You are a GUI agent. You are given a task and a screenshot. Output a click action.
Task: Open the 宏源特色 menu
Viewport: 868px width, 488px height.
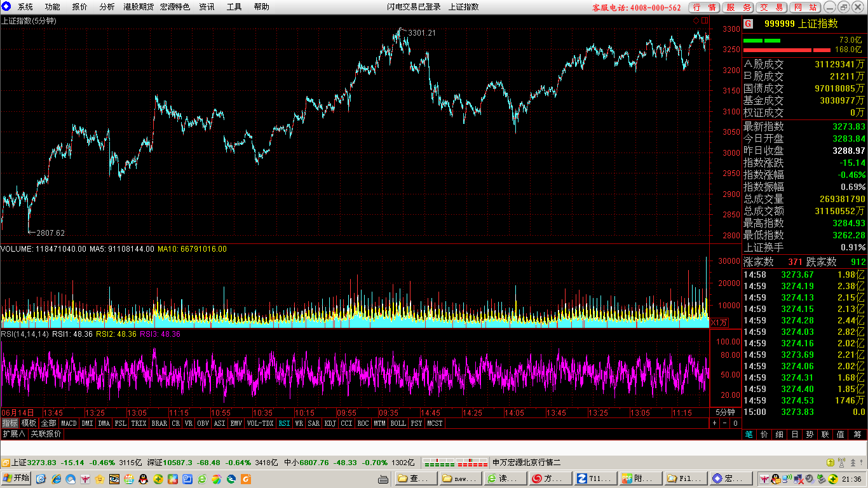pyautogui.click(x=175, y=7)
